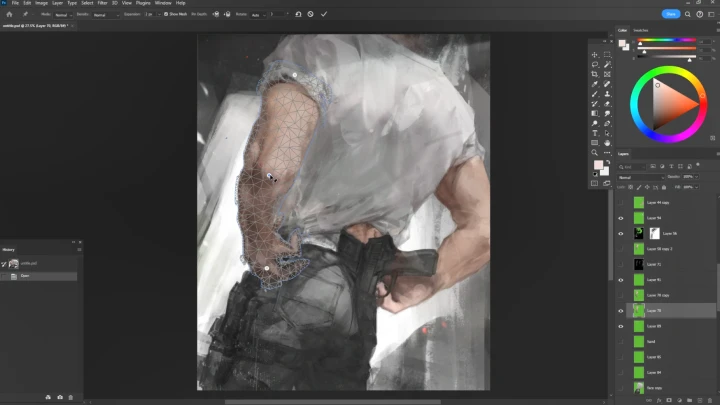Open the Density dropdown in options bar

click(x=106, y=15)
